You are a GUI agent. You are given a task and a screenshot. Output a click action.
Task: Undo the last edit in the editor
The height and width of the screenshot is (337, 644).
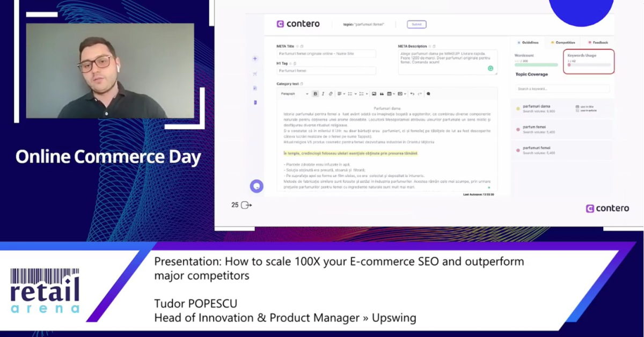click(x=412, y=94)
